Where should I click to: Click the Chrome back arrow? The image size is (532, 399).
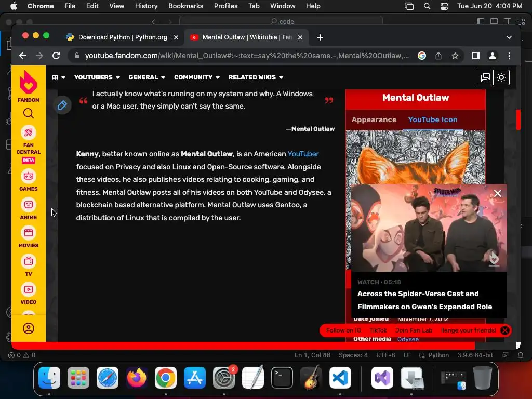(23, 56)
